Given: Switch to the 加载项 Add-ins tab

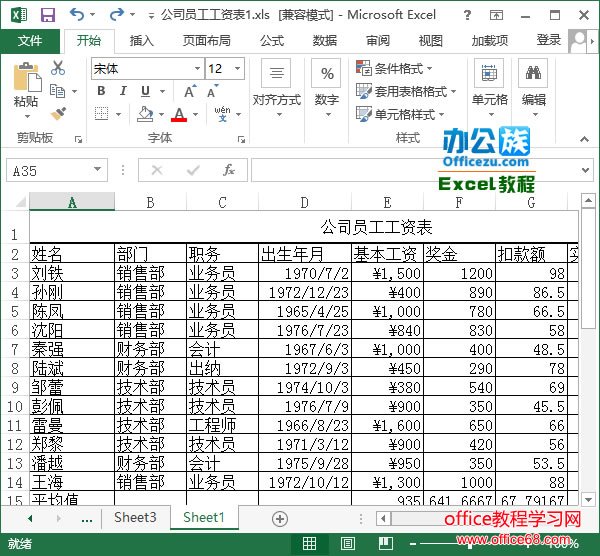Looking at the screenshot, I should 490,41.
